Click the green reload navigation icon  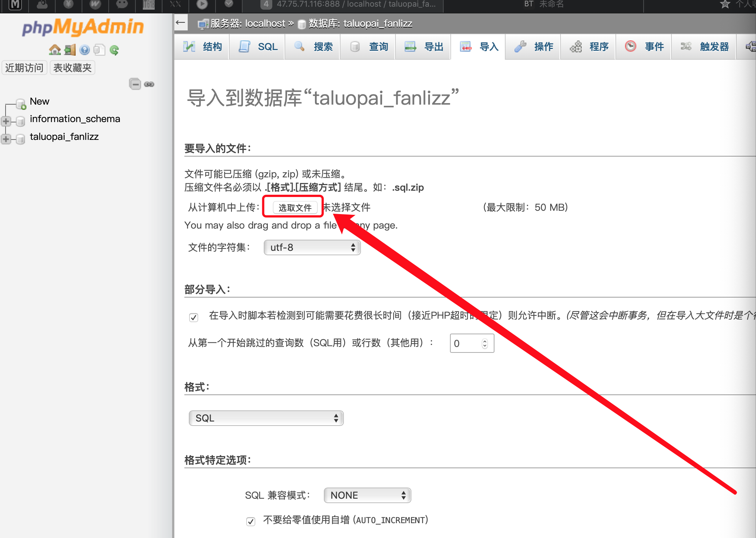(x=114, y=50)
